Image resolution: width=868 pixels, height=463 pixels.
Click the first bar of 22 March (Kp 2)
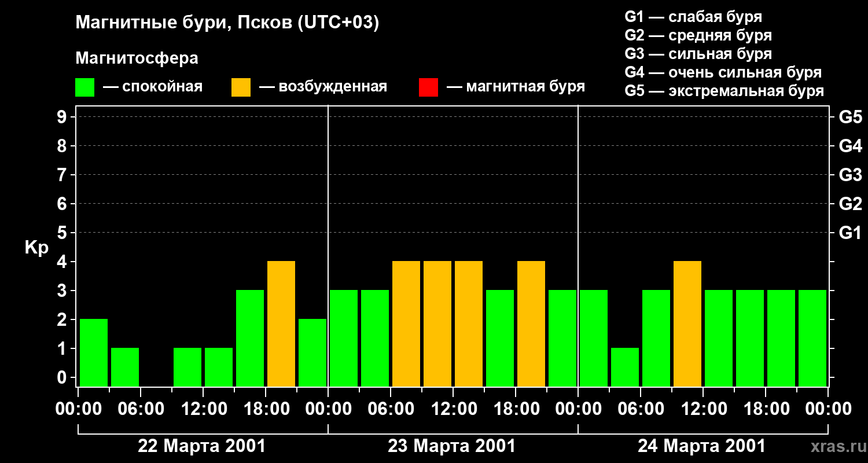point(94,352)
